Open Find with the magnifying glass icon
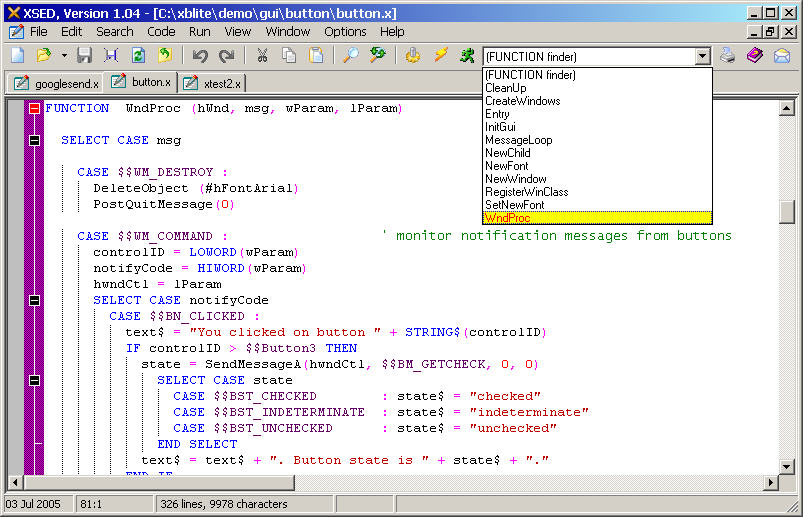803x517 pixels. coord(351,55)
